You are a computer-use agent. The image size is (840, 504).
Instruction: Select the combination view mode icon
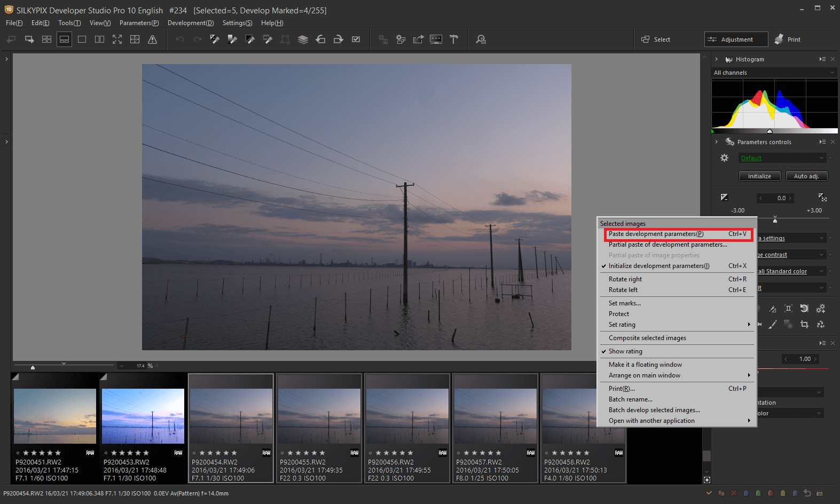click(x=64, y=40)
